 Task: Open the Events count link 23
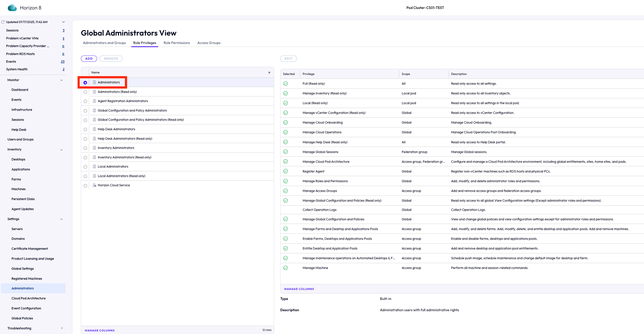[63, 62]
